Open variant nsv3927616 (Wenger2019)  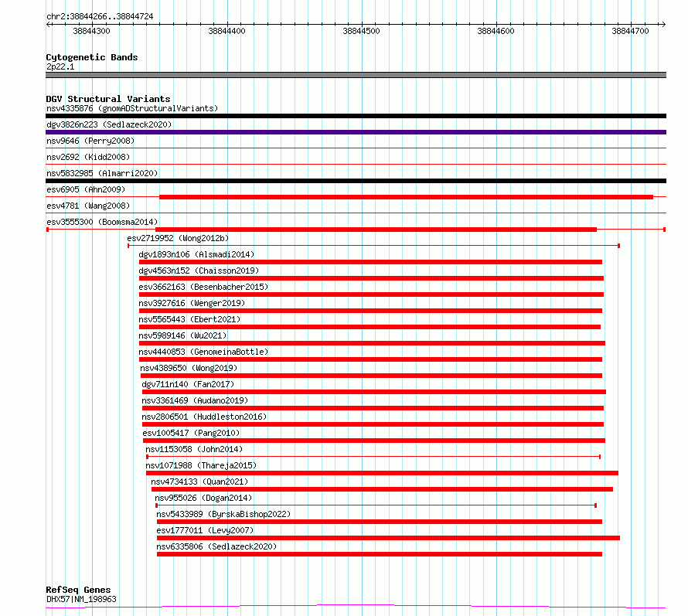pyautogui.click(x=192, y=303)
